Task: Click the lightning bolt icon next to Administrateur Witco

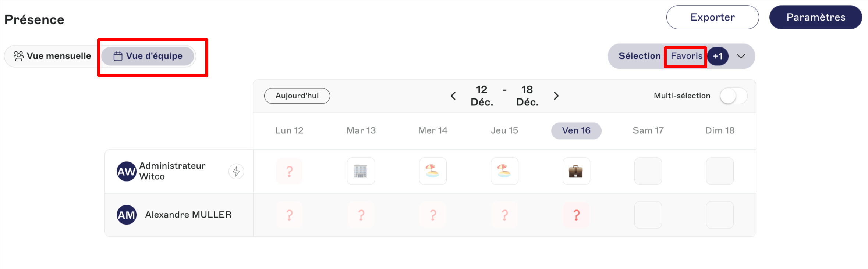Action: 236,171
